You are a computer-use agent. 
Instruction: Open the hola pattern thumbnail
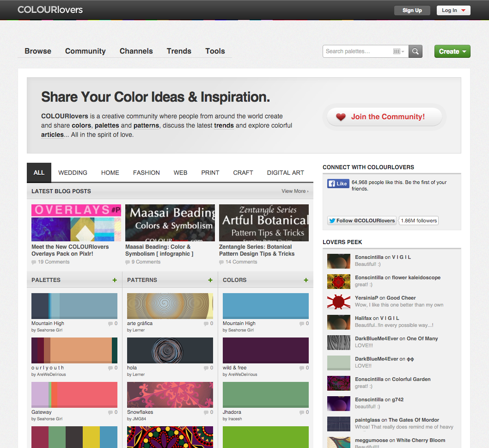point(170,350)
